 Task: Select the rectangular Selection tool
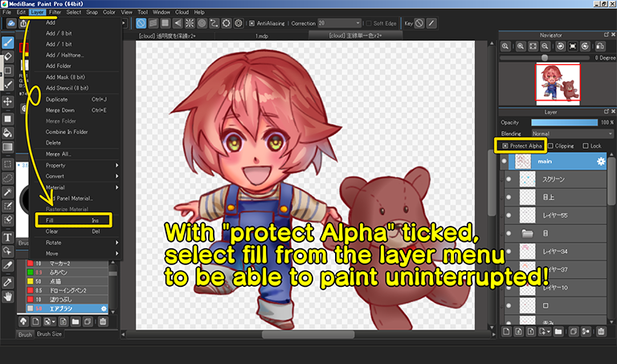pos(8,164)
